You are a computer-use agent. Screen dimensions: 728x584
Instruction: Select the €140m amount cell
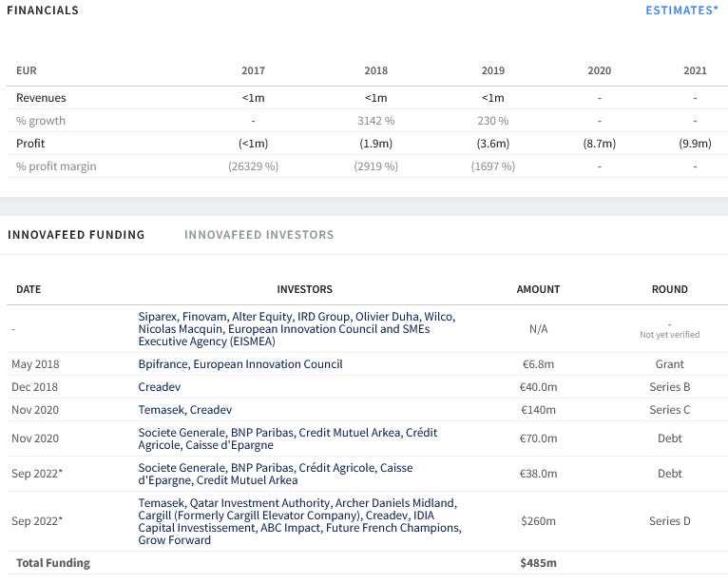[539, 410]
